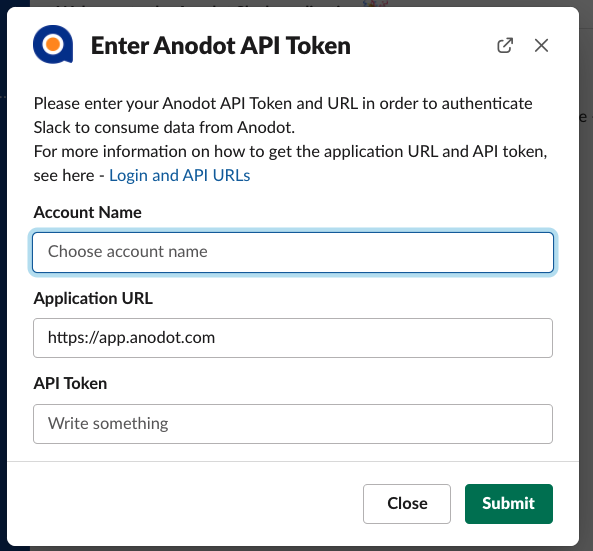The image size is (593, 551).
Task: Click the API Token field label
Action: click(70, 383)
